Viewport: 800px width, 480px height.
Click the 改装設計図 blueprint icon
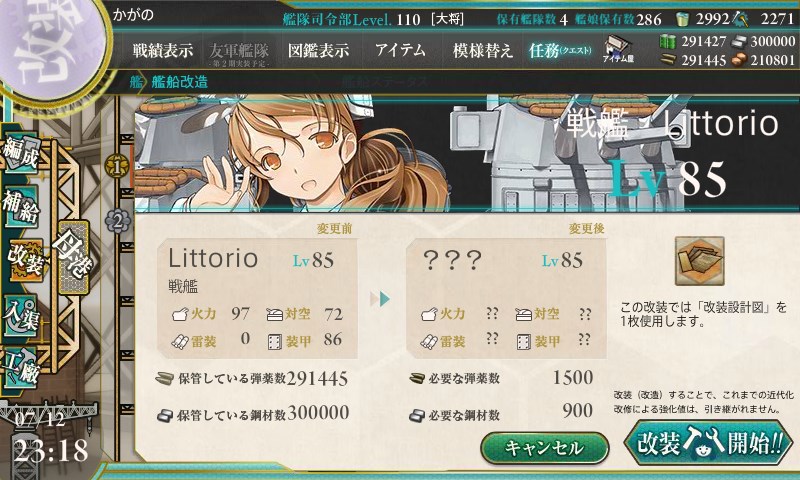tap(699, 261)
